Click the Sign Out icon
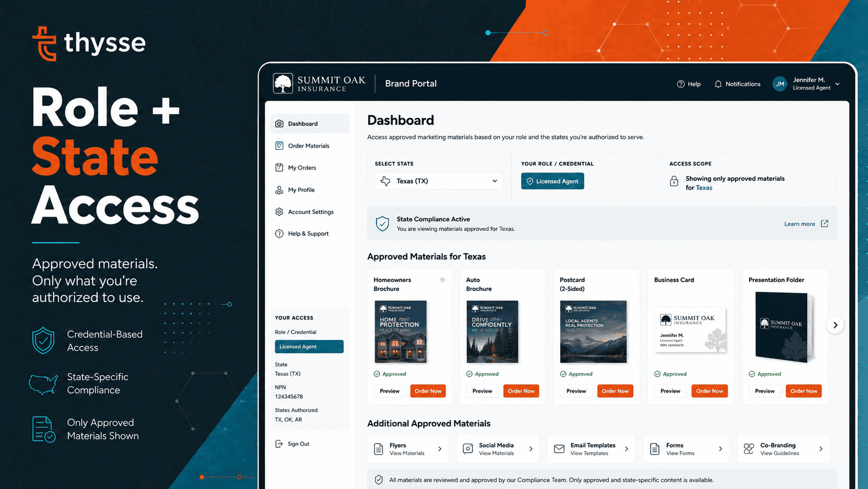The width and height of the screenshot is (868, 489). click(279, 444)
